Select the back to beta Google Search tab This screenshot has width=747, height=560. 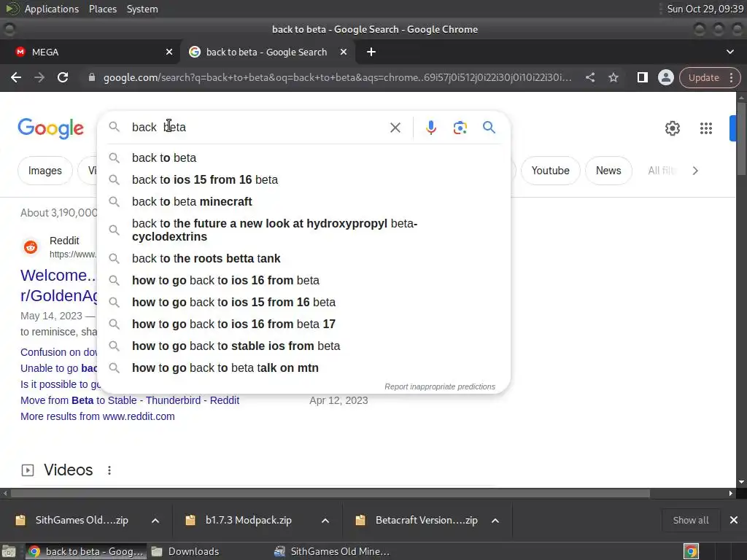pyautogui.click(x=267, y=52)
